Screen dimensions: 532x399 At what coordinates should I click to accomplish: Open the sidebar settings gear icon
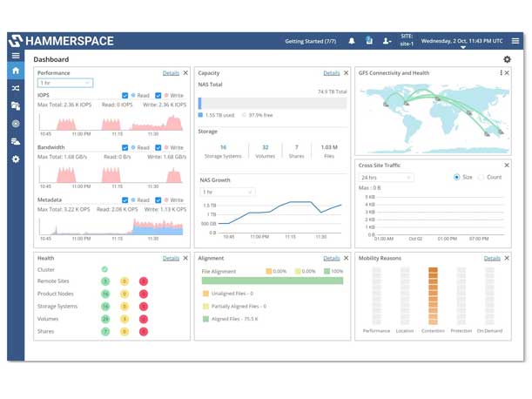[16, 159]
